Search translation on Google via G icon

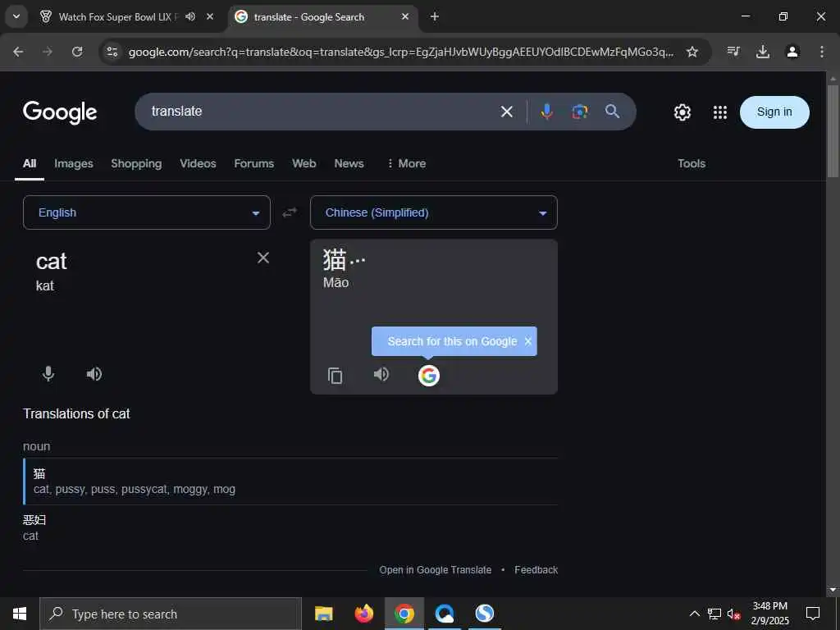428,376
